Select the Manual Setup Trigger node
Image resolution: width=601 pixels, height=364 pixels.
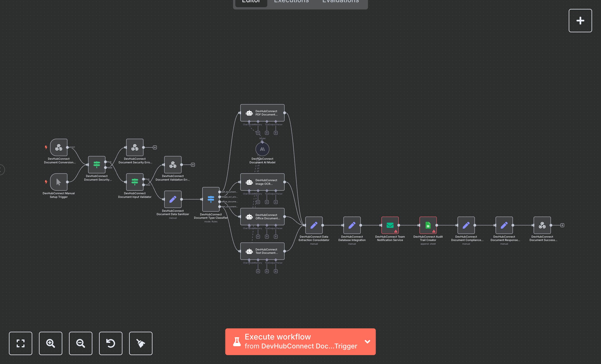[x=59, y=182]
